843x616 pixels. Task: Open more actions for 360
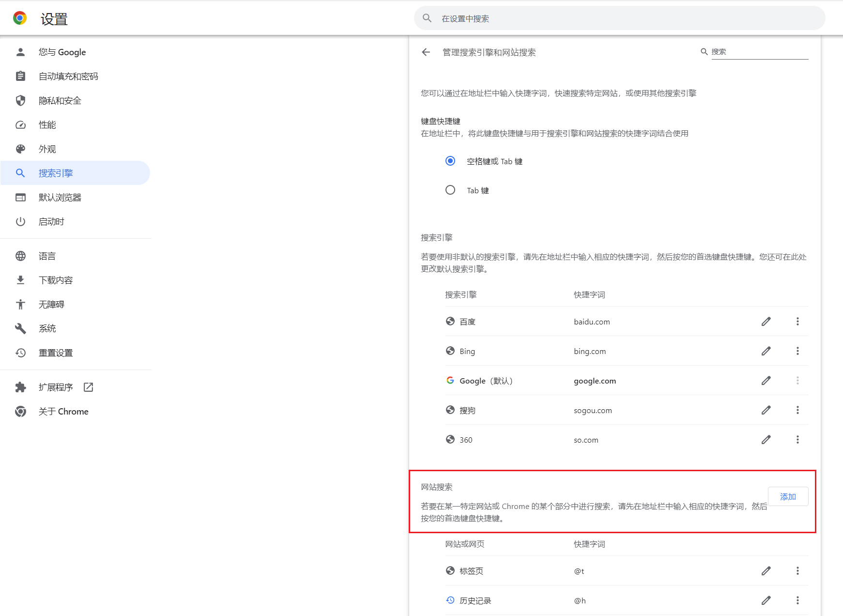(797, 440)
